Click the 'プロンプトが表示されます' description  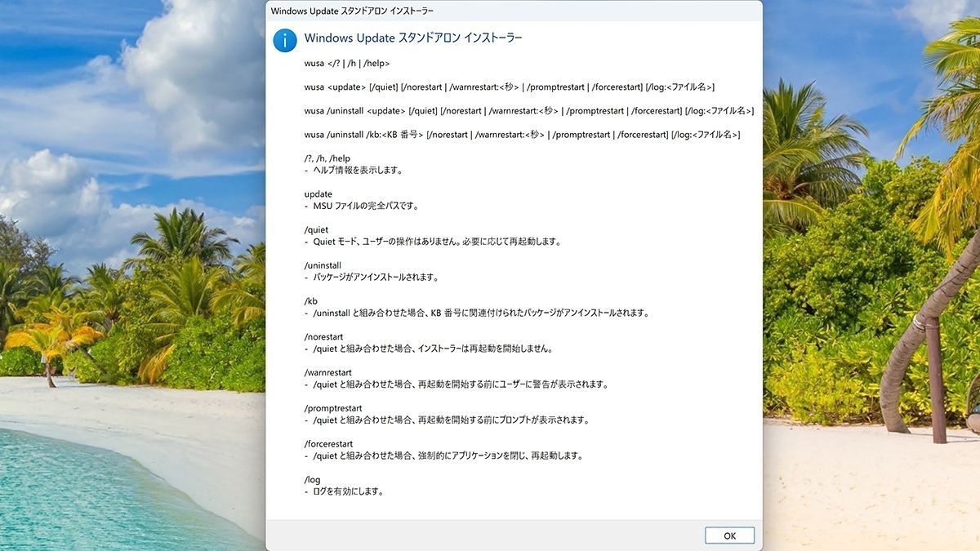446,420
